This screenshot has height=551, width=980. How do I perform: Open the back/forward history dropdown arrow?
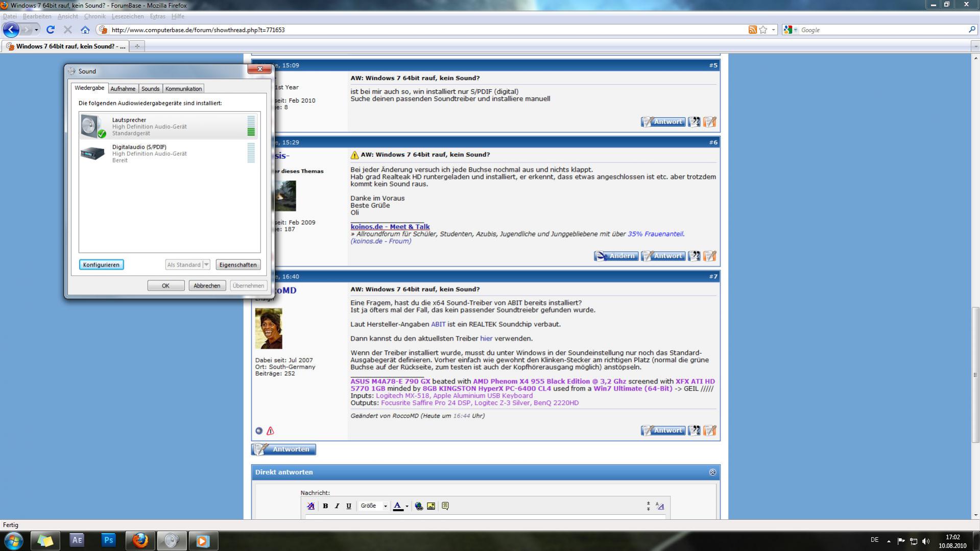36,30
